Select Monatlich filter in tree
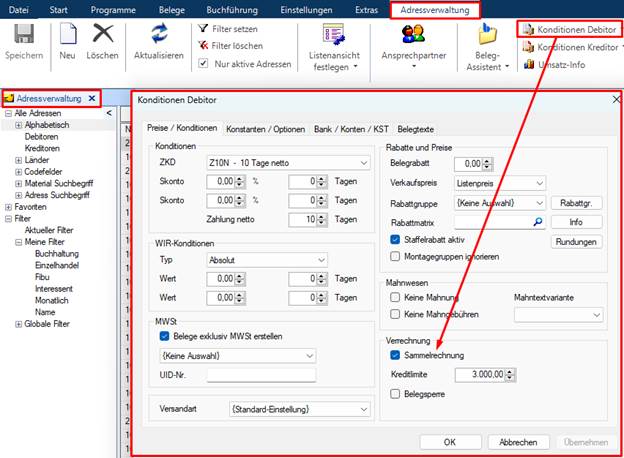Viewport: 624px width, 458px height. 52,300
